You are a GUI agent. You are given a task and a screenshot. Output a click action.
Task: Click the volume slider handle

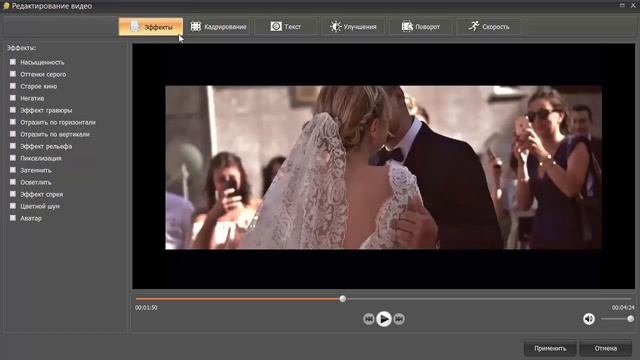pyautogui.click(x=631, y=319)
